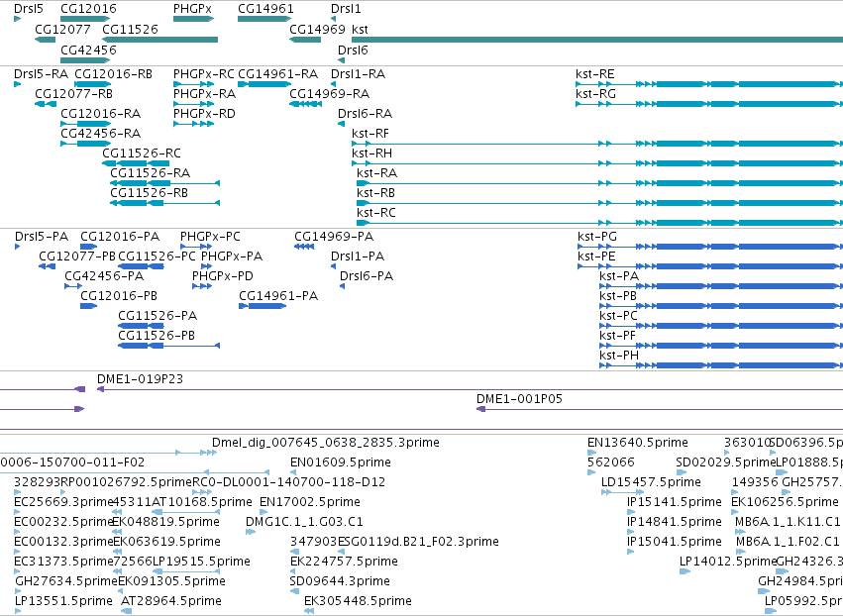
Task: Select BAC clone DME1-019P23
Action: coord(470,389)
